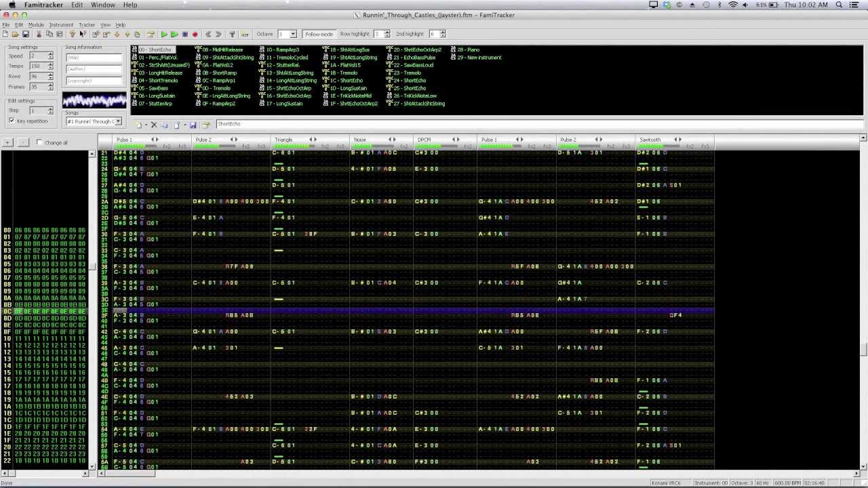Toggle edit mode with red record icon

coord(195,34)
